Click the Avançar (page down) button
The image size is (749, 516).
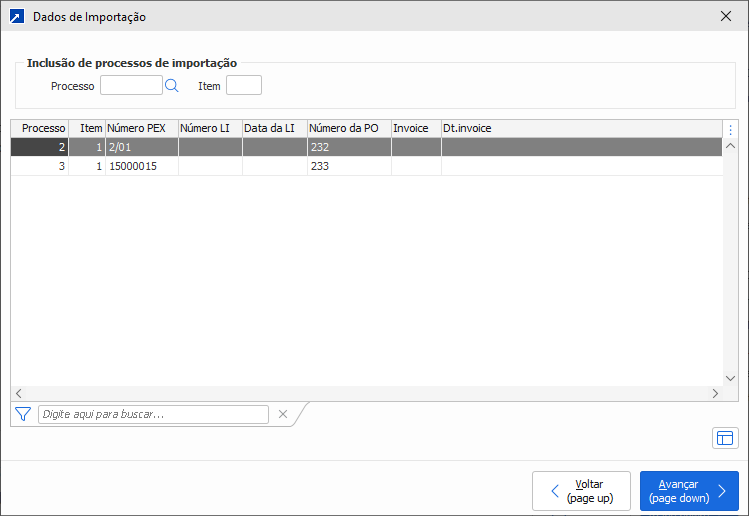pyautogui.click(x=689, y=491)
